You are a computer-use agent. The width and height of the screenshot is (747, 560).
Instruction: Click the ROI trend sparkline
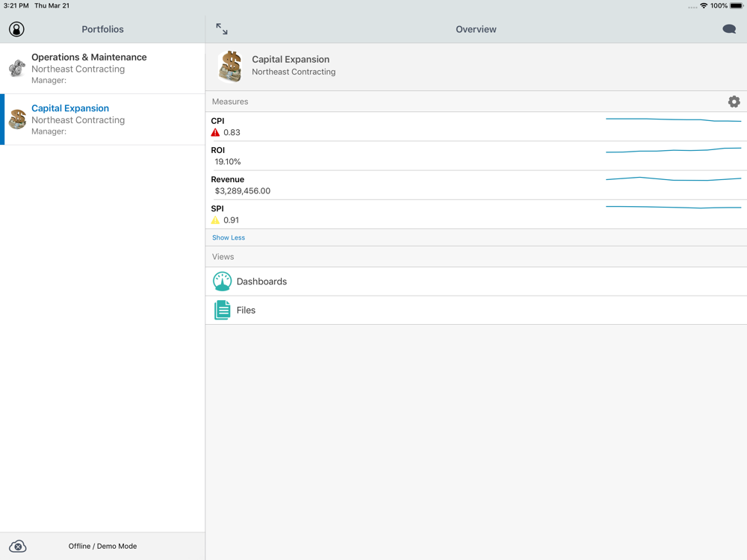(x=673, y=150)
